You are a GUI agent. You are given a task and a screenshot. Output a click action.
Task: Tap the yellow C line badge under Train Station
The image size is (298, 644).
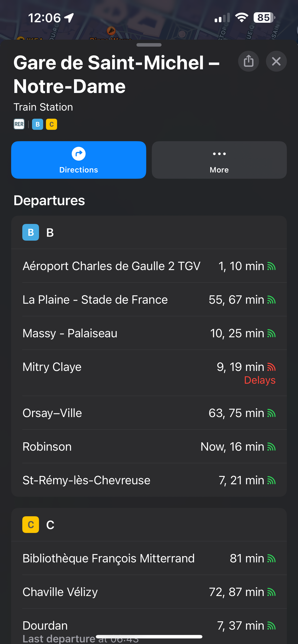coord(52,124)
